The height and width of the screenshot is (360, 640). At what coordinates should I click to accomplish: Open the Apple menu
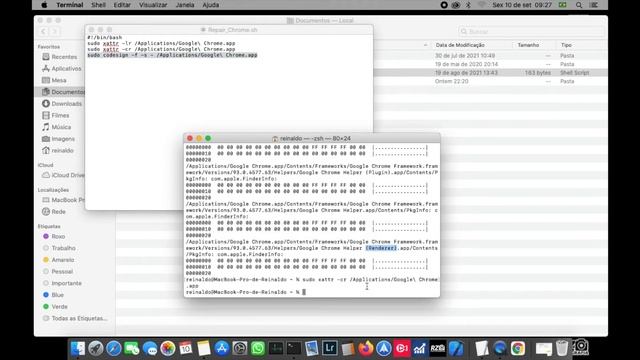44,5
